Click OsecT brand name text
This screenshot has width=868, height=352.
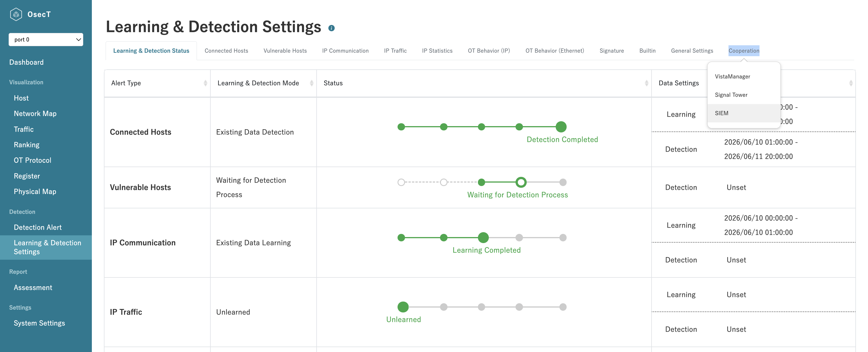pos(39,14)
